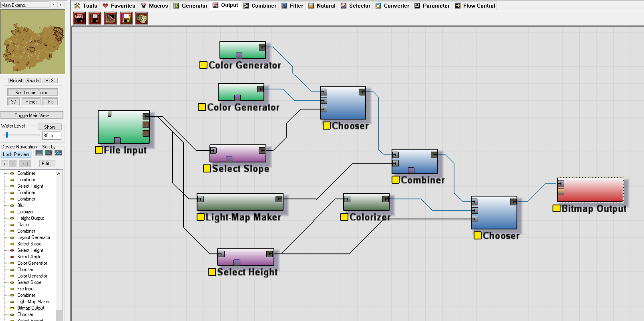Adjust the Water Level slider handle
Image resolution: width=644 pixels, height=321 pixels.
pyautogui.click(x=7, y=135)
